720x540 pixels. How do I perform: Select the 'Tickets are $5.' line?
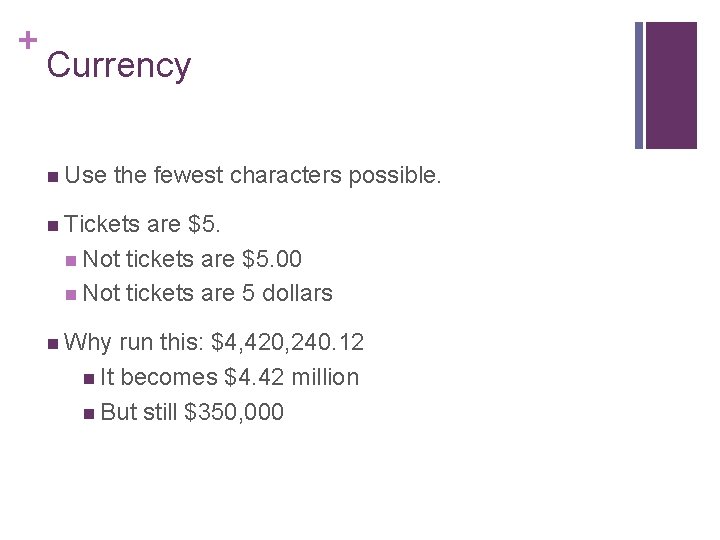(x=145, y=225)
